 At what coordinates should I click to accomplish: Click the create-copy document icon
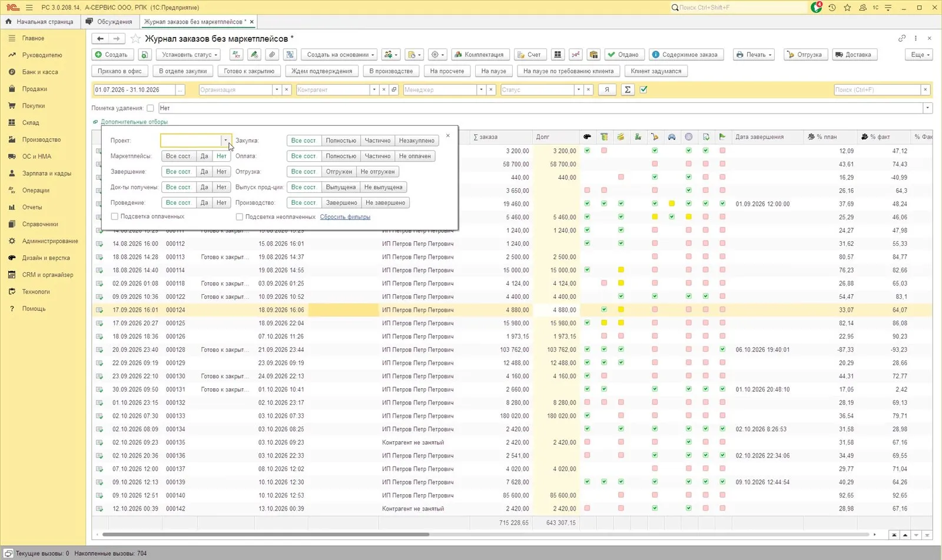coord(145,55)
